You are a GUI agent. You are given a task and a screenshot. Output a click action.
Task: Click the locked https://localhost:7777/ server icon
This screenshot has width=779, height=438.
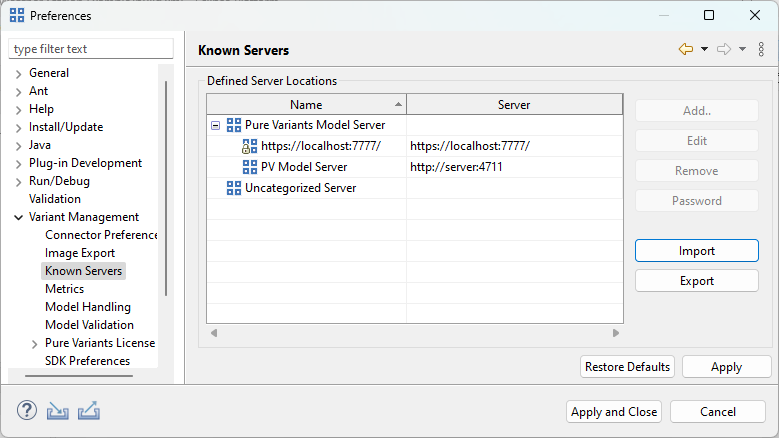[x=250, y=146]
